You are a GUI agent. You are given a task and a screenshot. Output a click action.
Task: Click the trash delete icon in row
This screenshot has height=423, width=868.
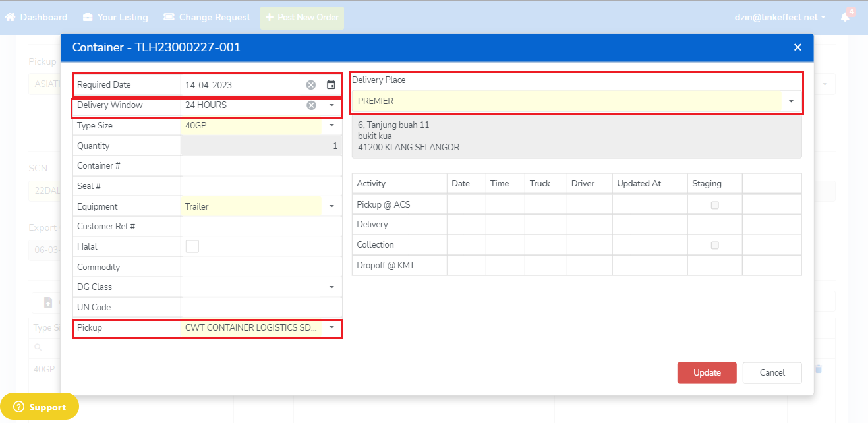point(818,369)
